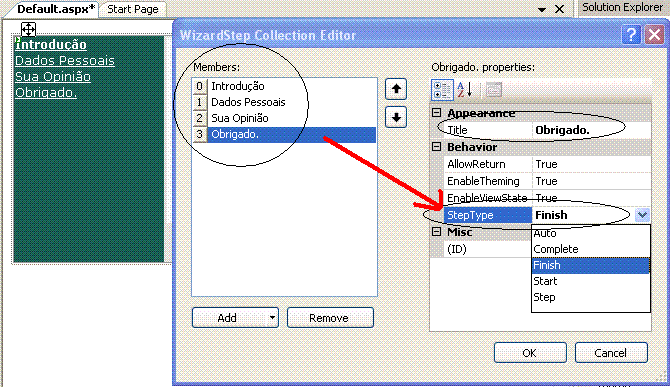This screenshot has height=387, width=670.
Task: Click the AllowReturn value True
Action: (x=592, y=164)
